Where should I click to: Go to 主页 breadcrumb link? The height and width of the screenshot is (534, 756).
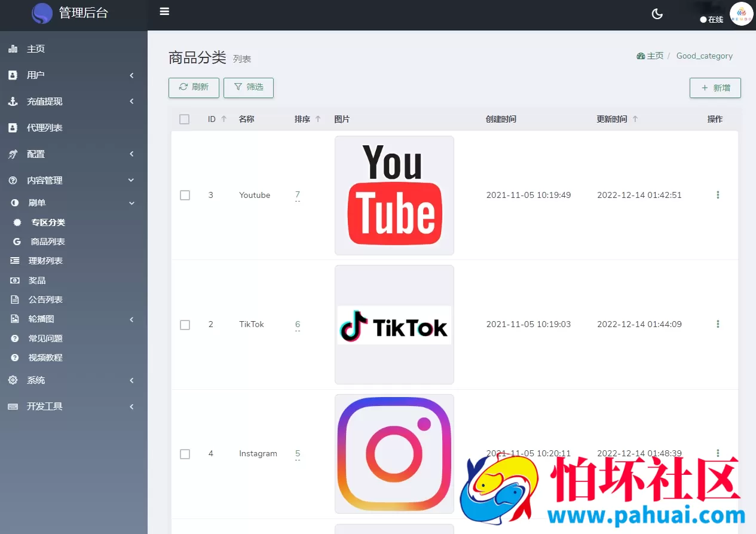click(x=650, y=56)
